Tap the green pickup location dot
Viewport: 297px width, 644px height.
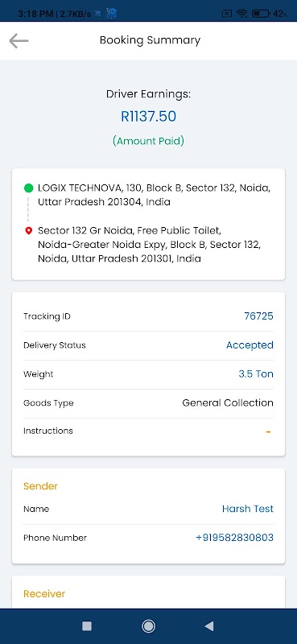[28, 188]
